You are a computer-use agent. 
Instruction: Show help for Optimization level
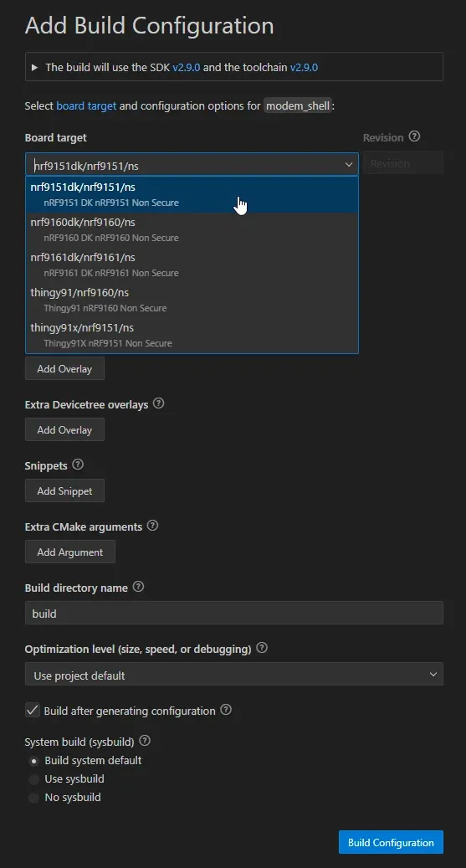[263, 648]
